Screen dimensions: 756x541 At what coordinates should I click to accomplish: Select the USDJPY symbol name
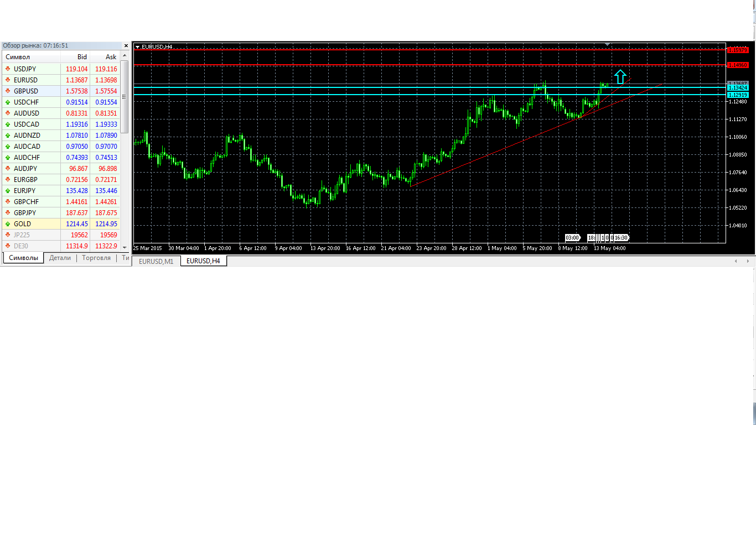click(25, 69)
